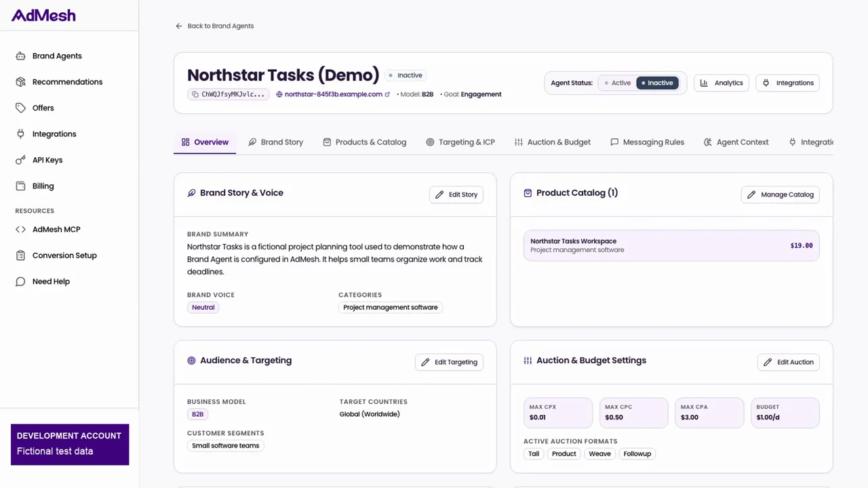Switch to the Overview tab

point(205,142)
